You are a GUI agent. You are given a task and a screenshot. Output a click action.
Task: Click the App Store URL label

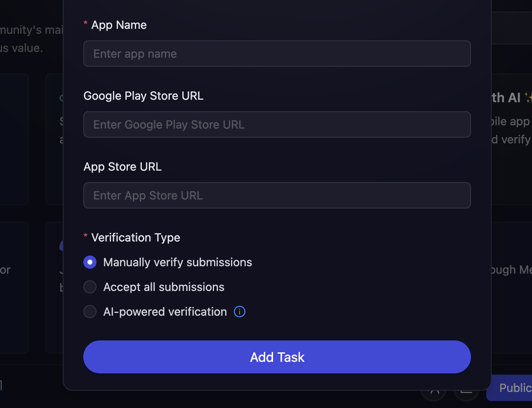pos(122,166)
